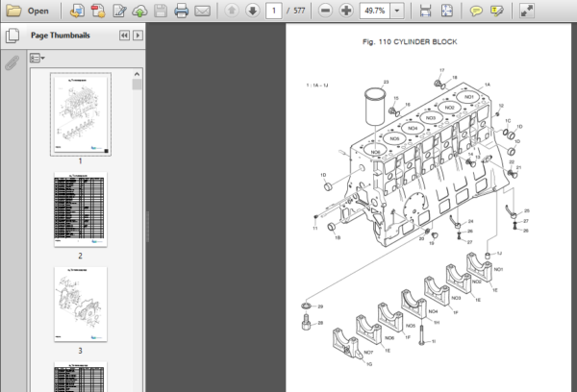The width and height of the screenshot is (577, 392).
Task: Click the Page Thumbnails panel title
Action: coord(61,36)
